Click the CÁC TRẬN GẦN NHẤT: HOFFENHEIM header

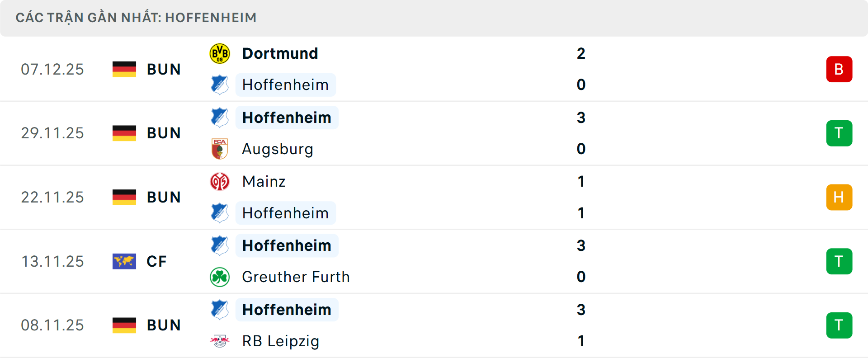coord(137,17)
